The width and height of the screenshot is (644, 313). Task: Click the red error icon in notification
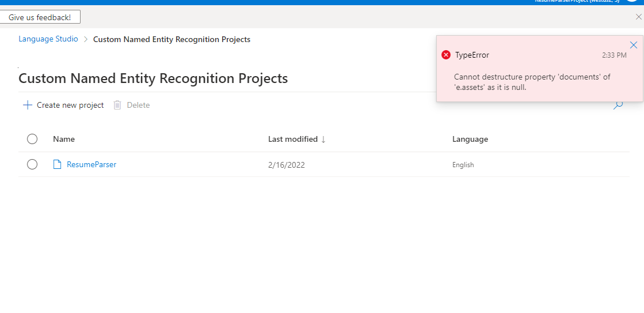pos(446,55)
